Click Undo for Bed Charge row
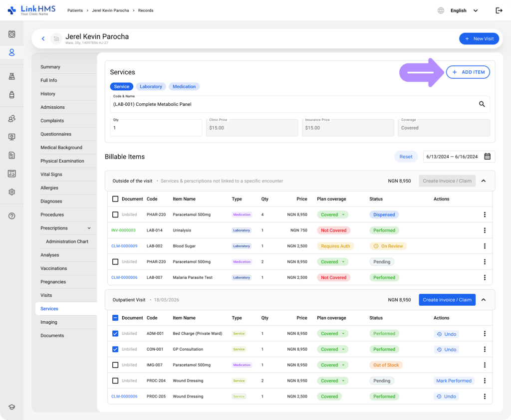511x420 pixels. [x=447, y=334]
